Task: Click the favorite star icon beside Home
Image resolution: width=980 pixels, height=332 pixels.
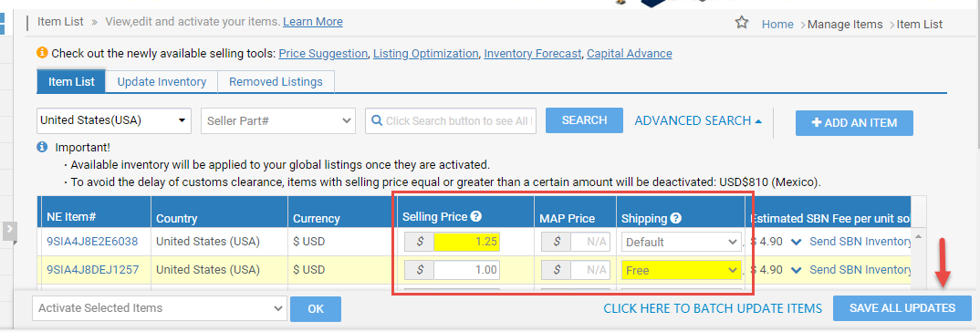Action: pyautogui.click(x=741, y=23)
